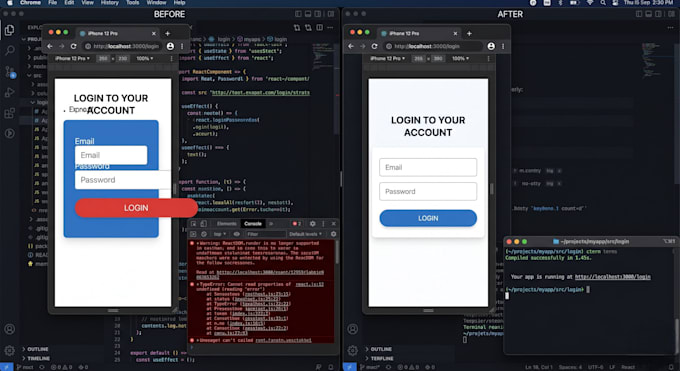The height and width of the screenshot is (371, 680).
Task: Open Run and Debug in the BEFORE activity bar
Action: pyautogui.click(x=10, y=92)
